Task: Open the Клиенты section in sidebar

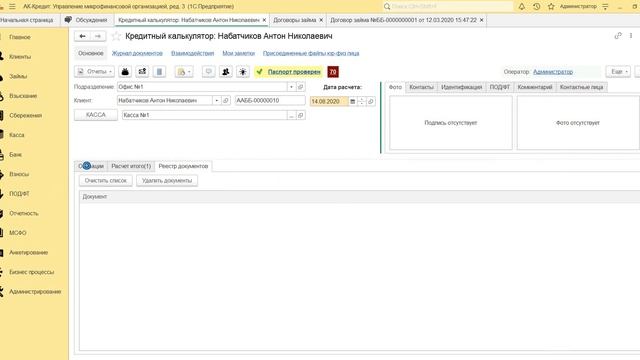Action: [x=20, y=57]
